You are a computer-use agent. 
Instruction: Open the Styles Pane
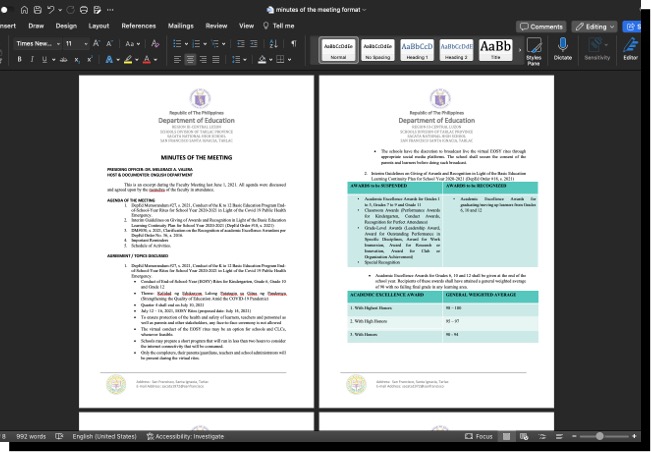click(534, 51)
